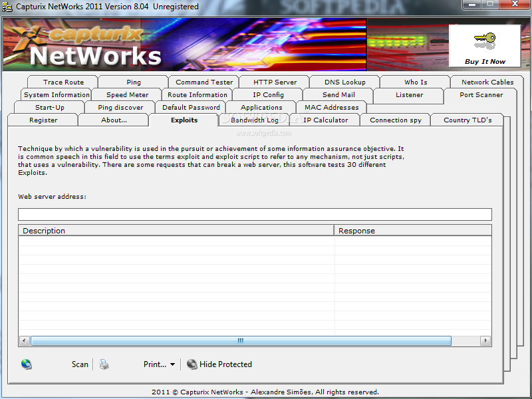The height and width of the screenshot is (399, 532).
Task: Open the Connection spy tab
Action: (x=396, y=120)
